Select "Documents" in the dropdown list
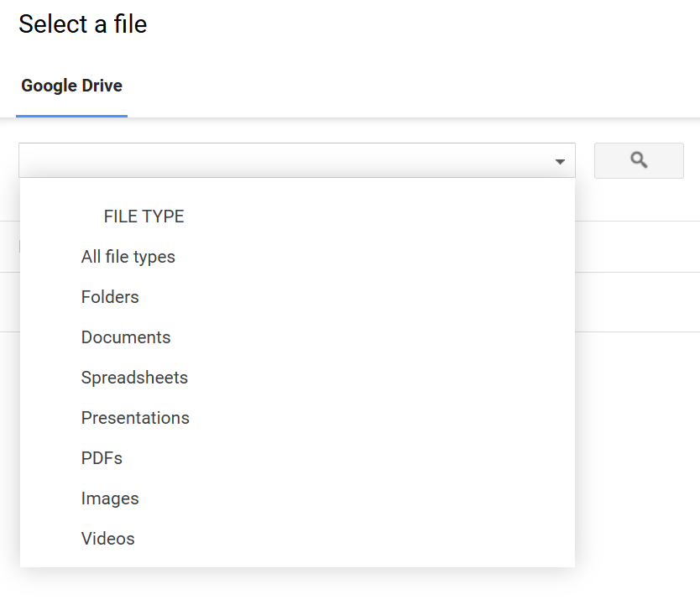700x600 pixels. (125, 337)
